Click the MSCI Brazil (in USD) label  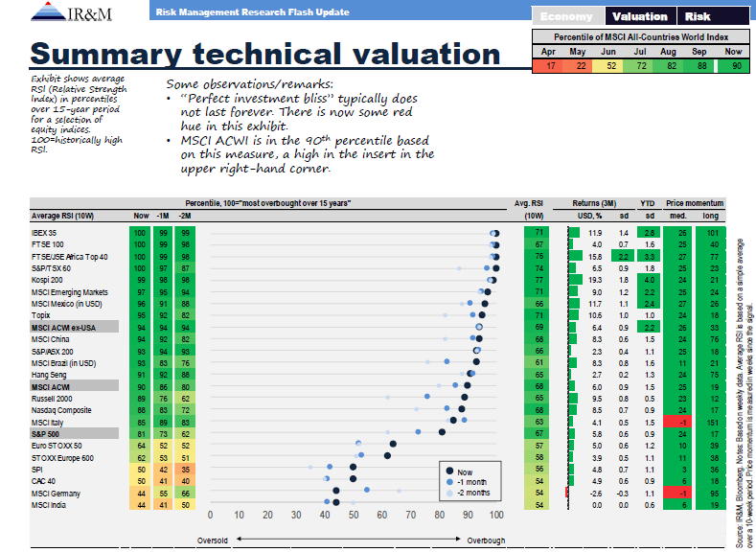pos(63,363)
